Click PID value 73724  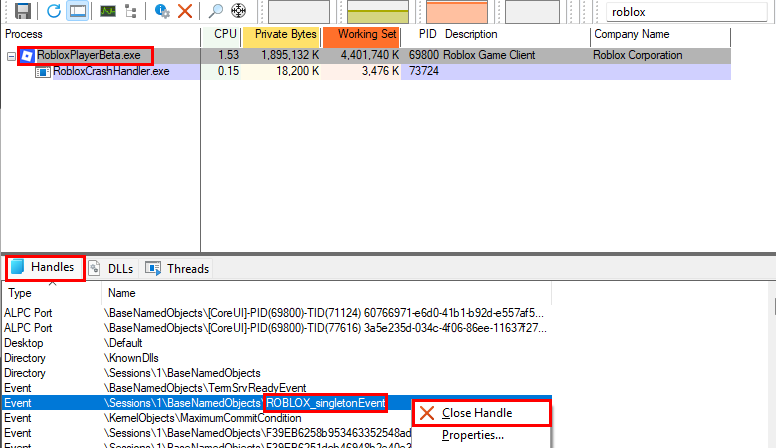pyautogui.click(x=424, y=71)
